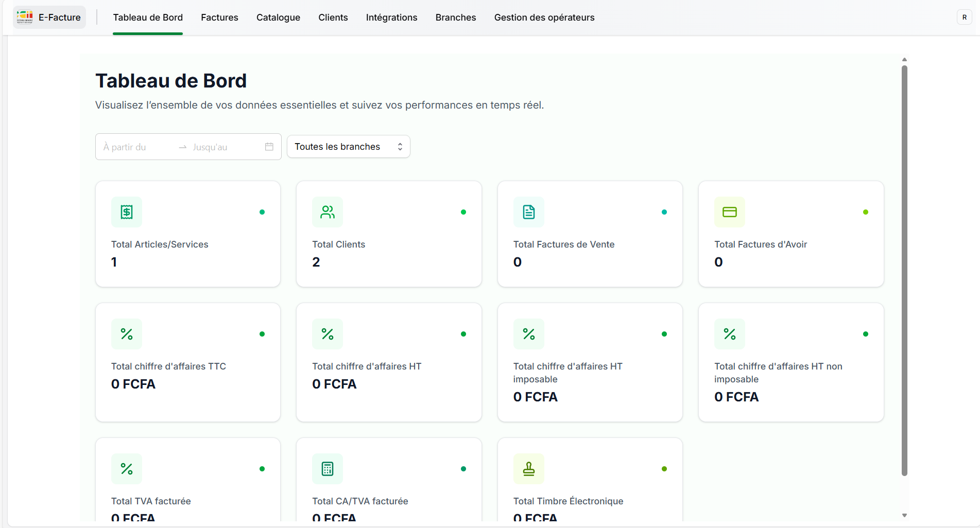Toggle the status indicator on Total Factures de Vente
This screenshot has width=980, height=528.
pos(664,212)
